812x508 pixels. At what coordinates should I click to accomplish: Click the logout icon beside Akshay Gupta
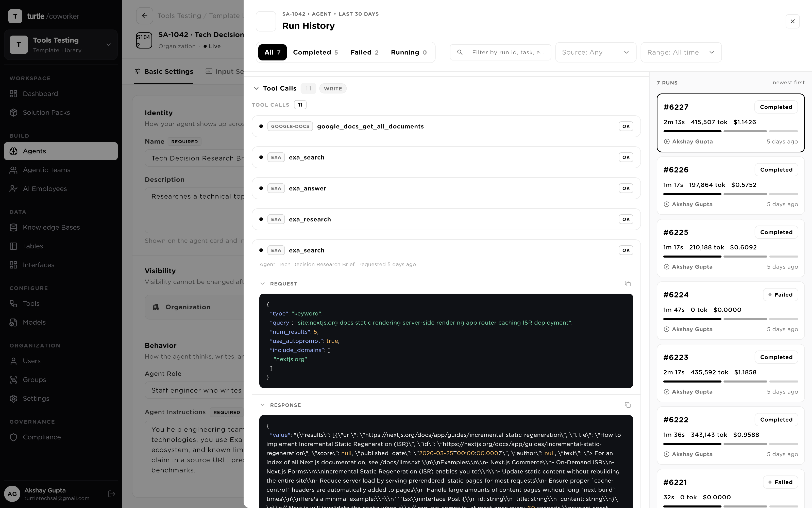pyautogui.click(x=112, y=494)
